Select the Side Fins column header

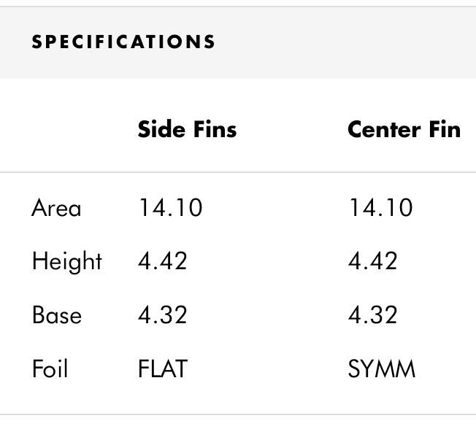(x=187, y=130)
